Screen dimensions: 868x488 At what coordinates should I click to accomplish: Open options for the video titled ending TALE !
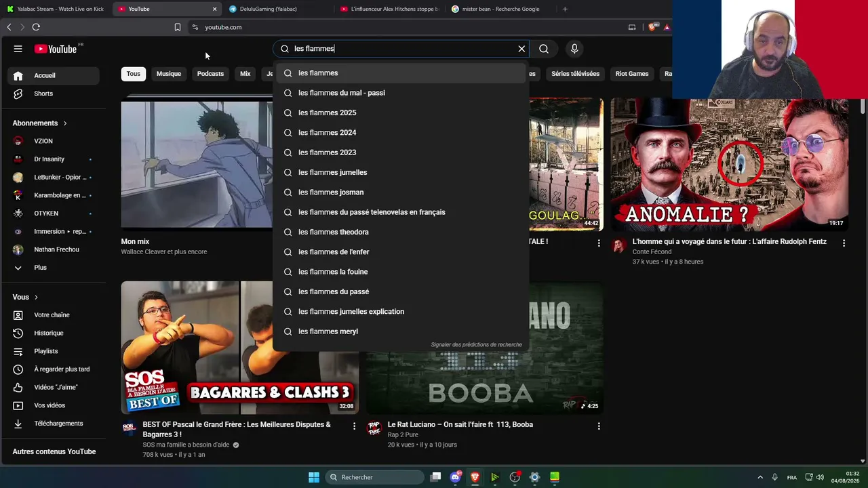(599, 243)
